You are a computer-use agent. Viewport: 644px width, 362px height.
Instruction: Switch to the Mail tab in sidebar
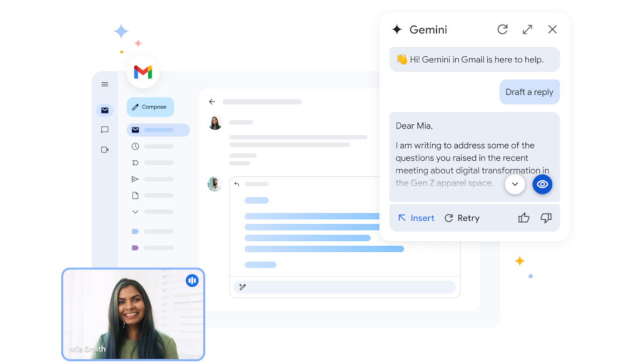(105, 110)
